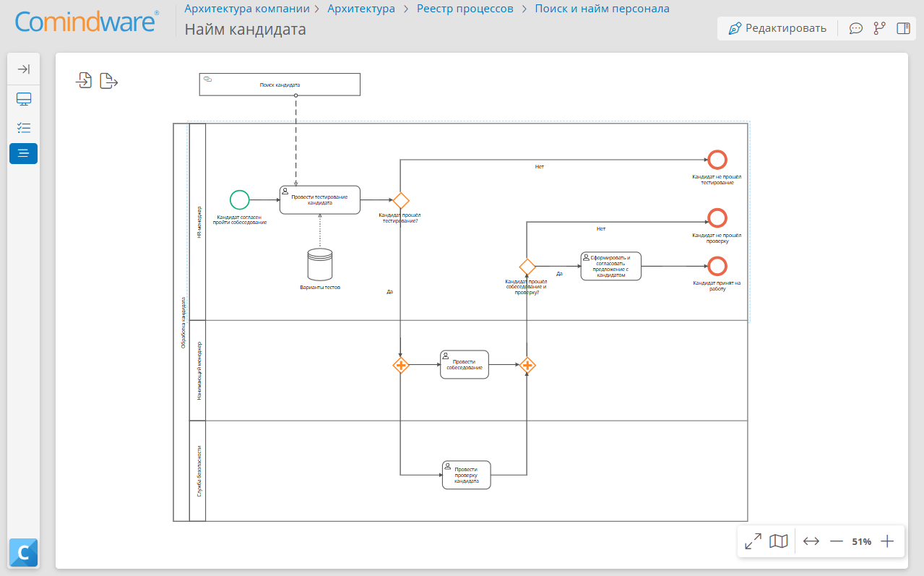This screenshot has width=924, height=576.
Task: Open the monitor view in sidebar
Action: [24, 99]
